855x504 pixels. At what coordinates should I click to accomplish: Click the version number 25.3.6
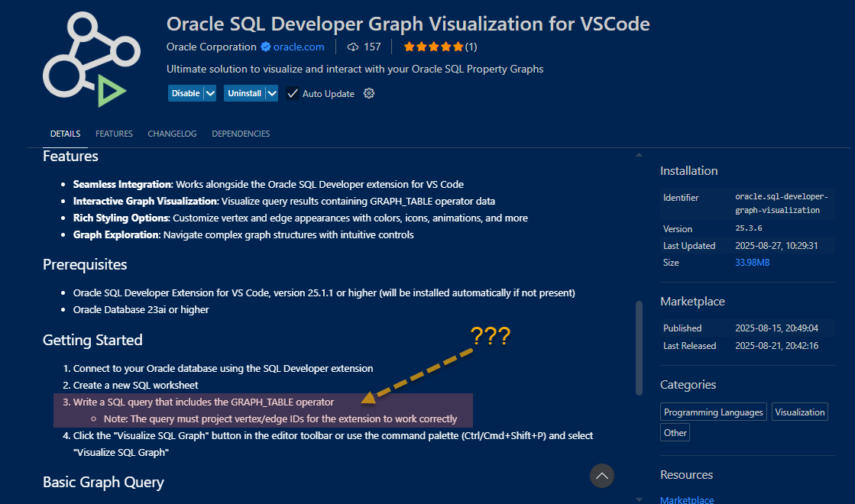click(749, 228)
